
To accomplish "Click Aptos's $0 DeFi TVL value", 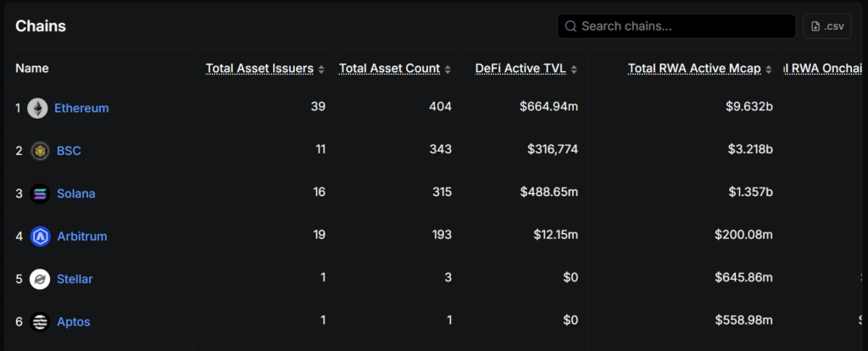I will click(x=570, y=320).
